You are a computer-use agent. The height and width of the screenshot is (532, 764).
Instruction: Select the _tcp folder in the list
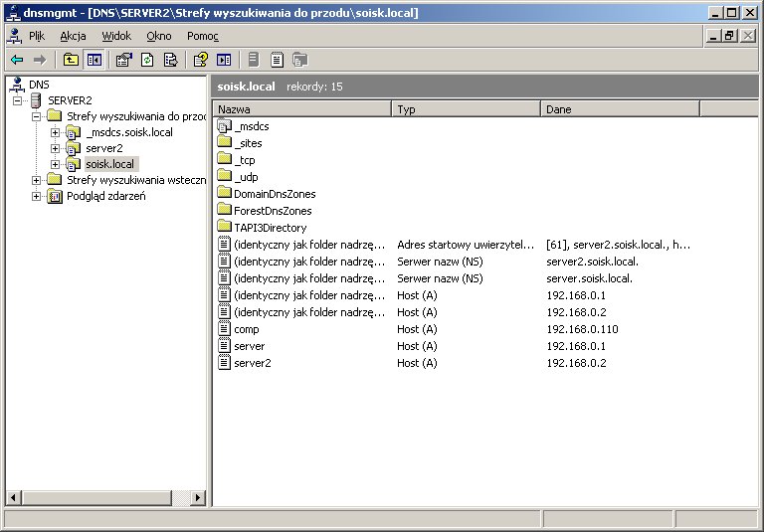[237, 160]
